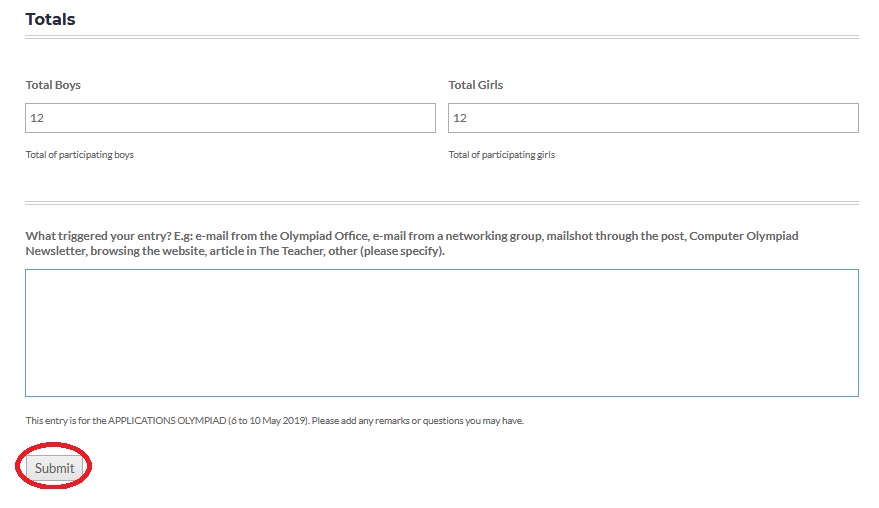Click the 'Total of participating boys' hint
This screenshot has height=508, width=879.
(x=79, y=155)
